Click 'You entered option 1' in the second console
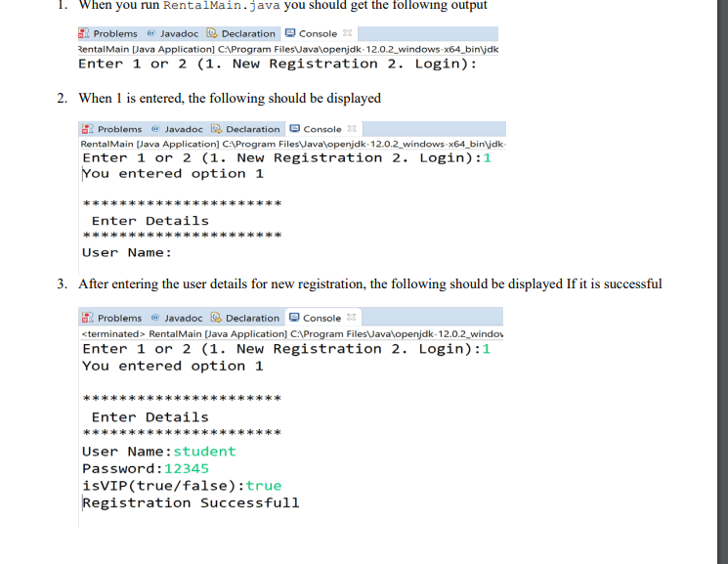The image size is (728, 564). coord(173,174)
